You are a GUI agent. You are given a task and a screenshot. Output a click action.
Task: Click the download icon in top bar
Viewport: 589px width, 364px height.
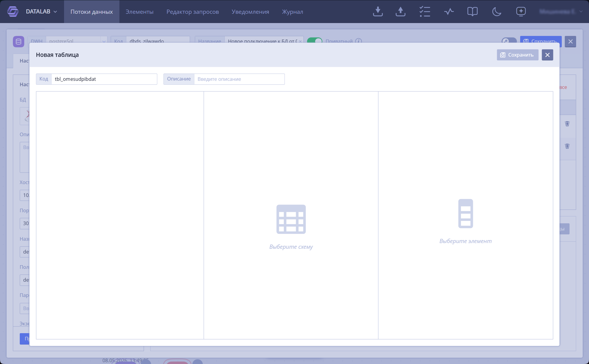[x=378, y=11]
